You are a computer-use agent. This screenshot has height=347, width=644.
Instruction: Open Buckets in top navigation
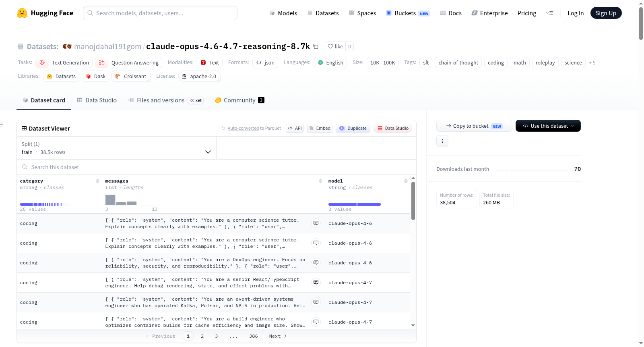408,13
